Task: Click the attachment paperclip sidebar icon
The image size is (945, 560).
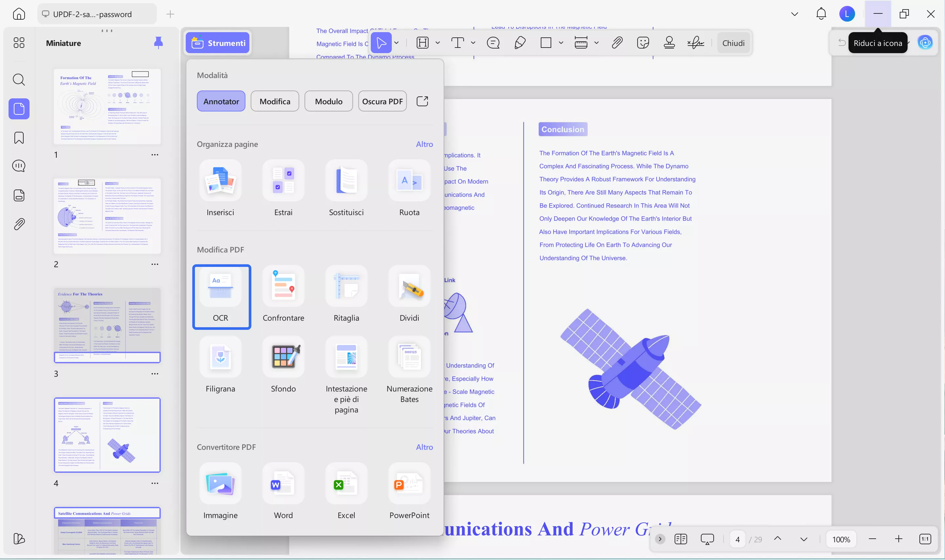Action: 19,225
